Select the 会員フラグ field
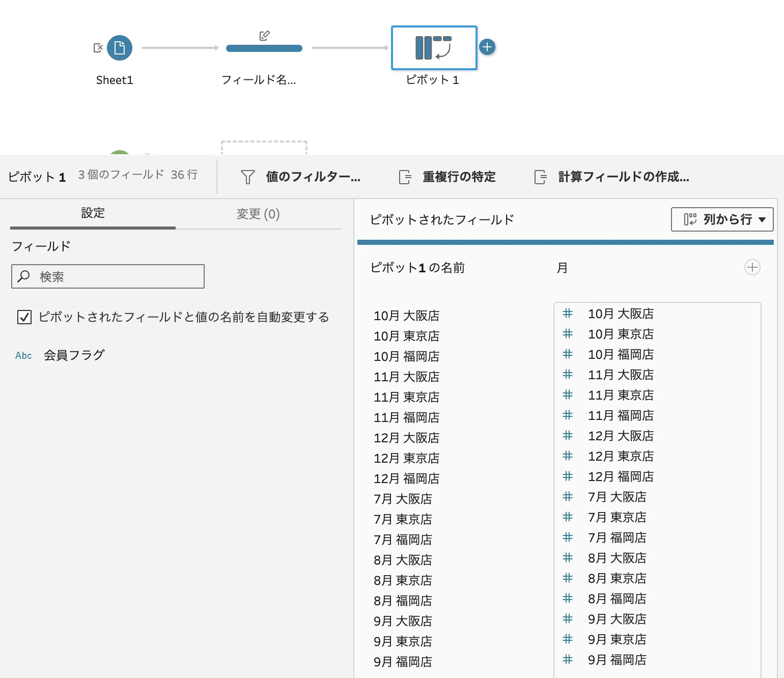 [74, 355]
